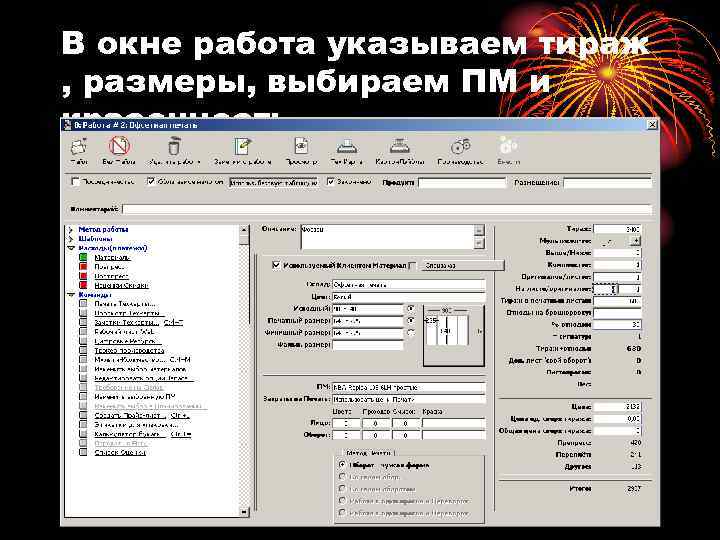
Task: Open the Цвет dropdown field
Action: (409, 297)
